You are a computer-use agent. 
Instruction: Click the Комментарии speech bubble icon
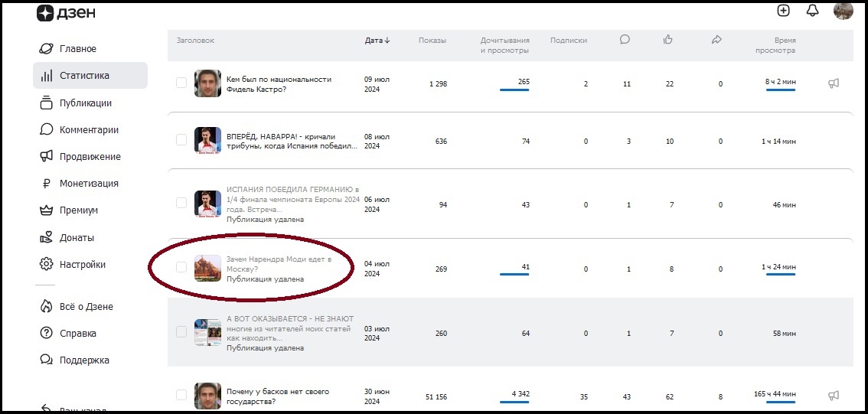[46, 129]
